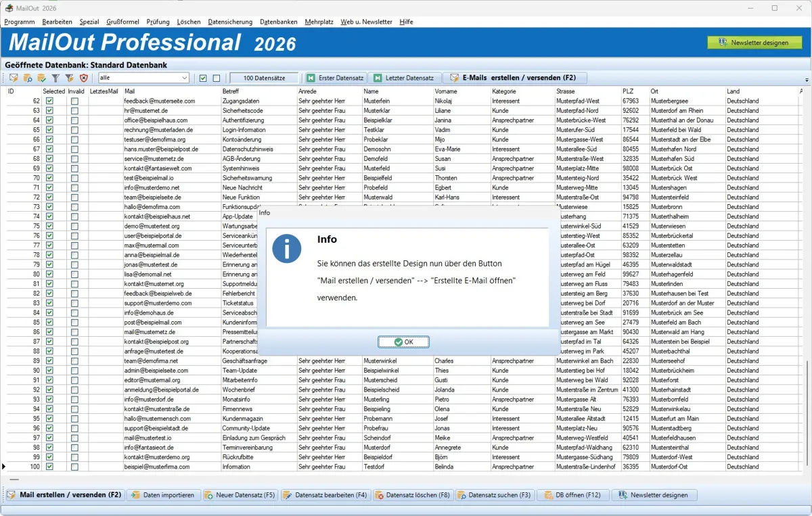Screen dimensions: 812x516
Task: Jump to Letzter Datensatz
Action: click(x=405, y=78)
